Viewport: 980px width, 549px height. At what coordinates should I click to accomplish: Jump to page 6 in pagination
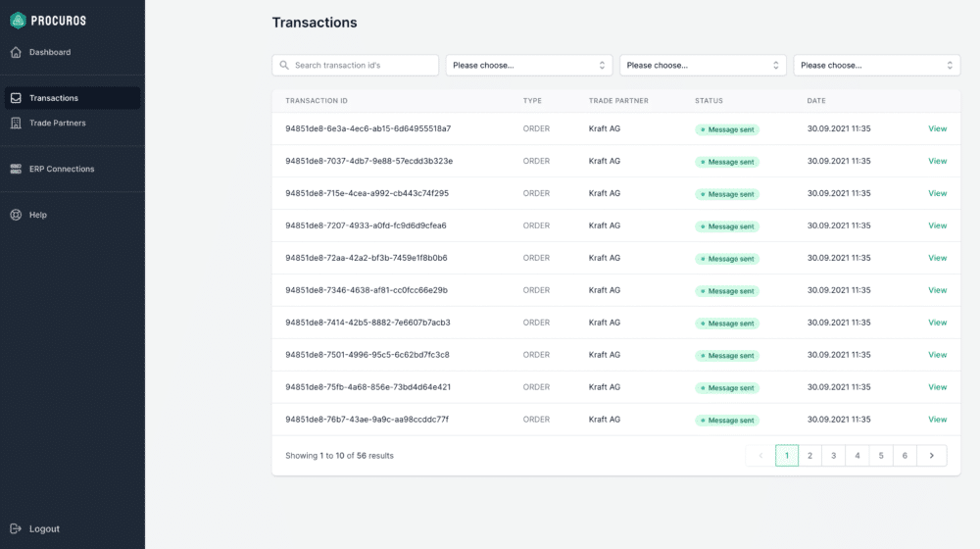pos(905,456)
